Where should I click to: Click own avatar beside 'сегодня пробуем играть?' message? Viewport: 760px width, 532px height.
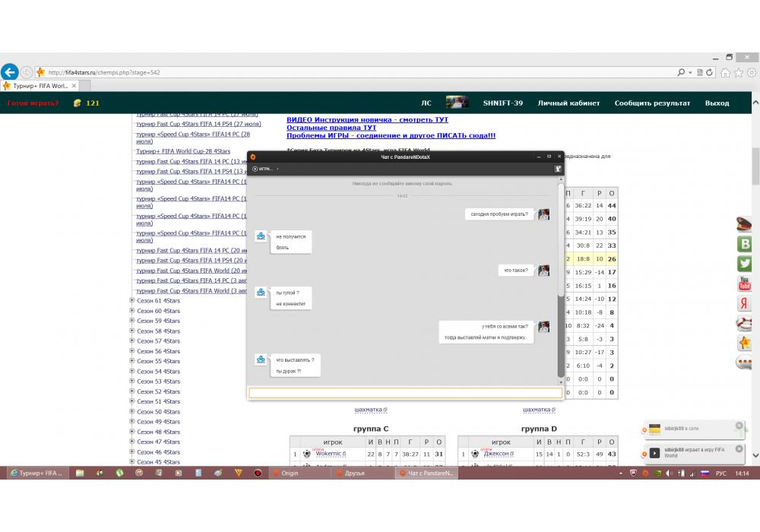tap(544, 214)
